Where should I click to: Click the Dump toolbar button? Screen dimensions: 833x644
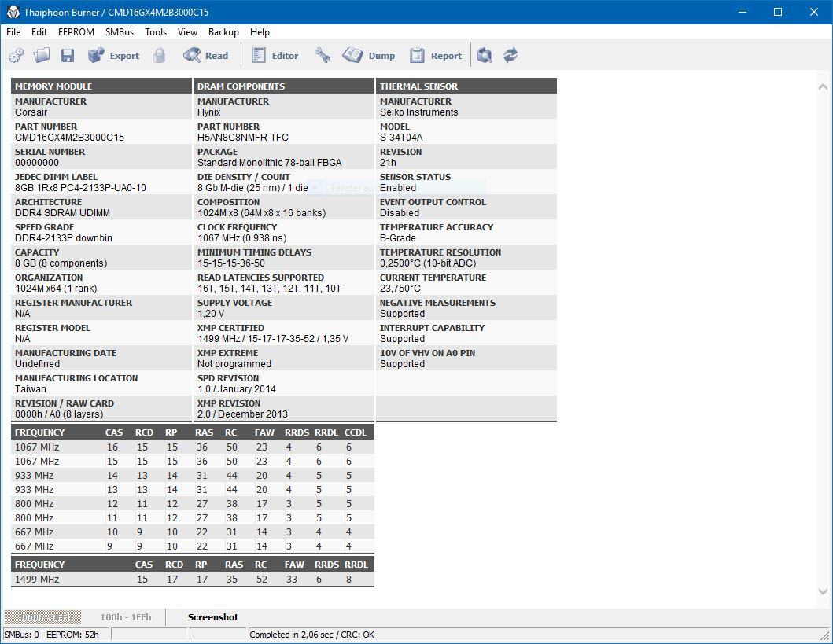tap(368, 55)
